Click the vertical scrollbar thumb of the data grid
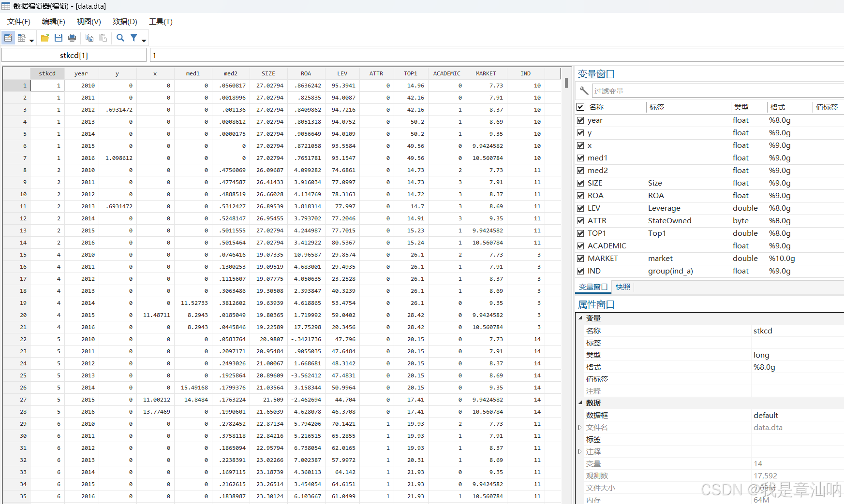Image resolution: width=844 pixels, height=504 pixels. (566, 83)
